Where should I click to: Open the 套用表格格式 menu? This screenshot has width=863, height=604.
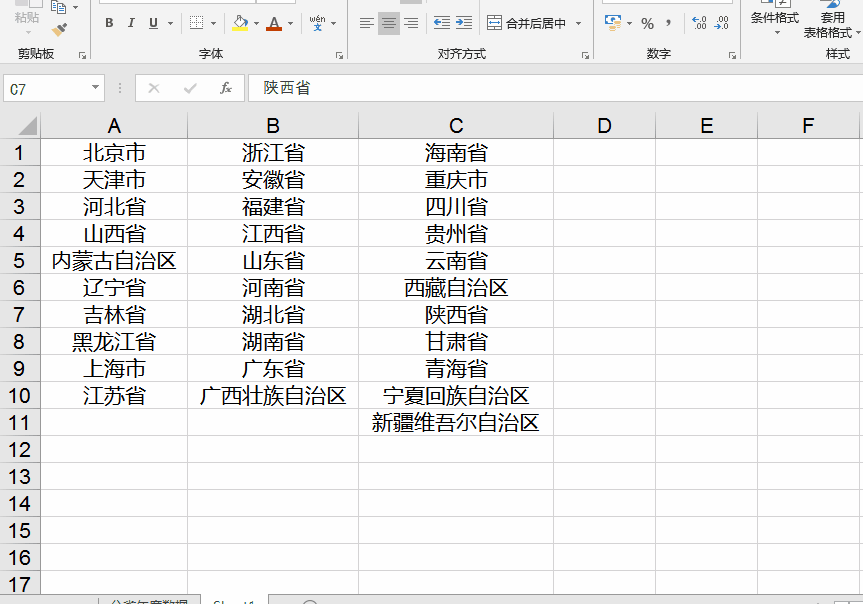830,20
